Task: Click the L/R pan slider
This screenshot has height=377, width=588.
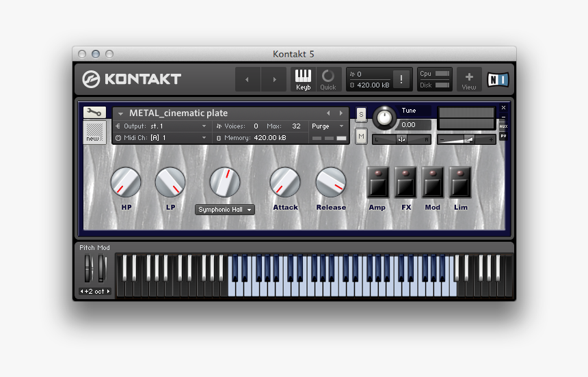Action: [x=401, y=139]
